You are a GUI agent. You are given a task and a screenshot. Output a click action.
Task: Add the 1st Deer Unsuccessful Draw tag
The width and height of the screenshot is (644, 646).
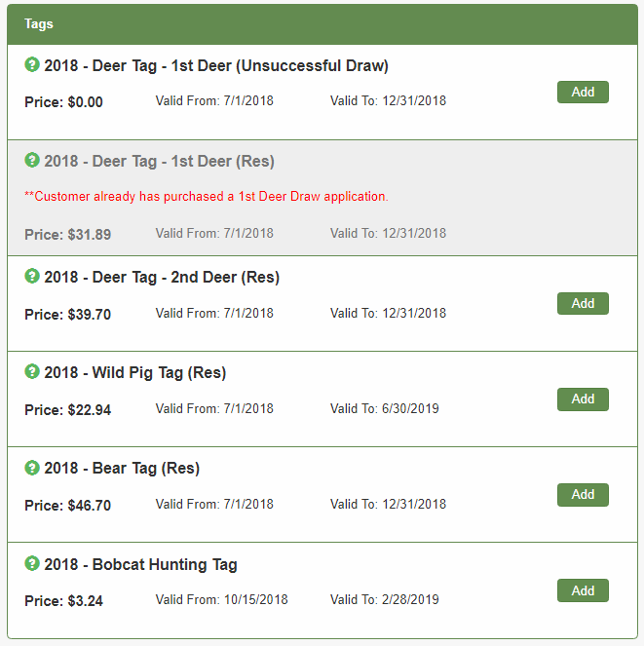pyautogui.click(x=583, y=93)
